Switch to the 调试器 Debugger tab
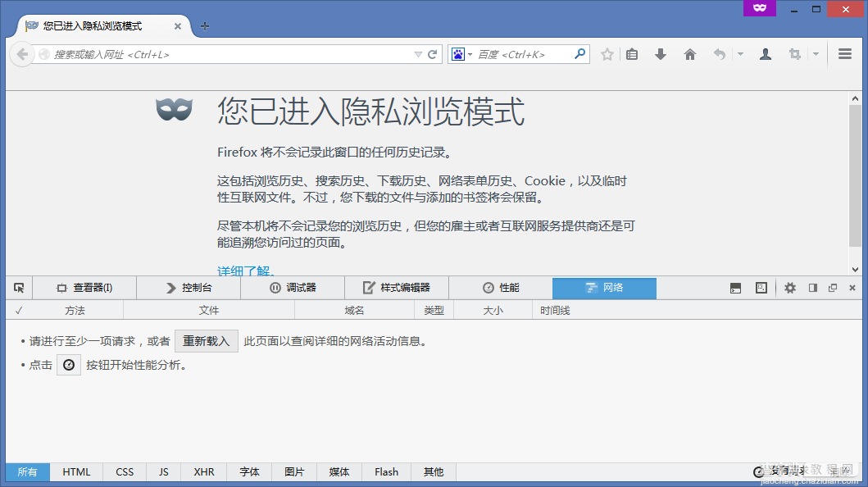The width and height of the screenshot is (868, 487). point(293,288)
